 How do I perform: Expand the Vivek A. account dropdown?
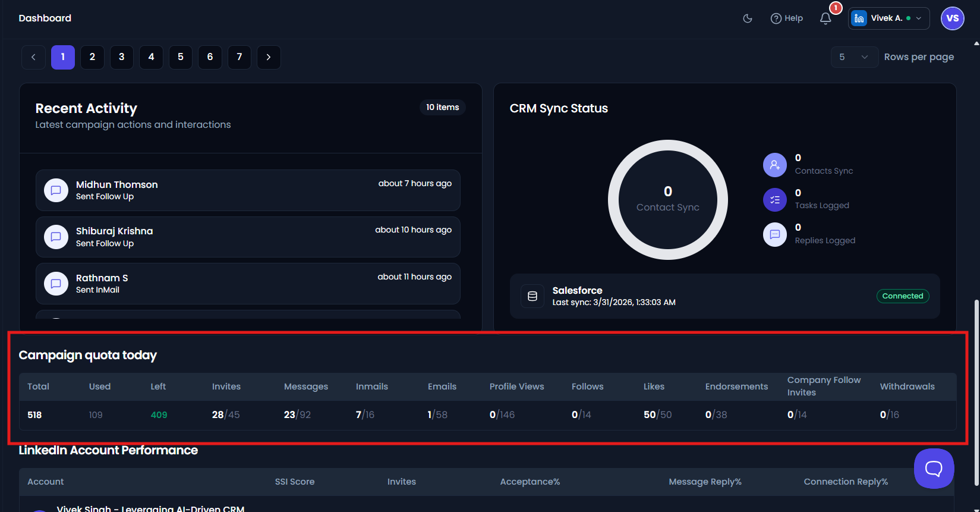(x=888, y=18)
